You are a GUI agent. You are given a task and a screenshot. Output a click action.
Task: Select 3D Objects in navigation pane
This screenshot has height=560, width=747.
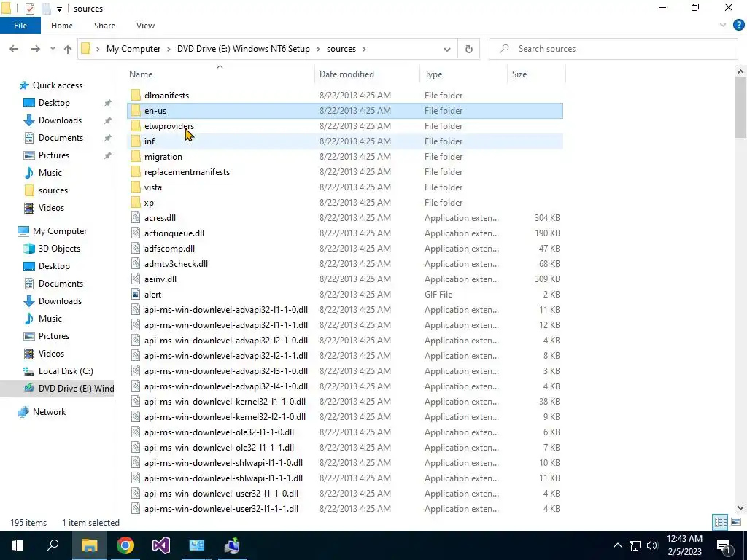pyautogui.click(x=59, y=249)
